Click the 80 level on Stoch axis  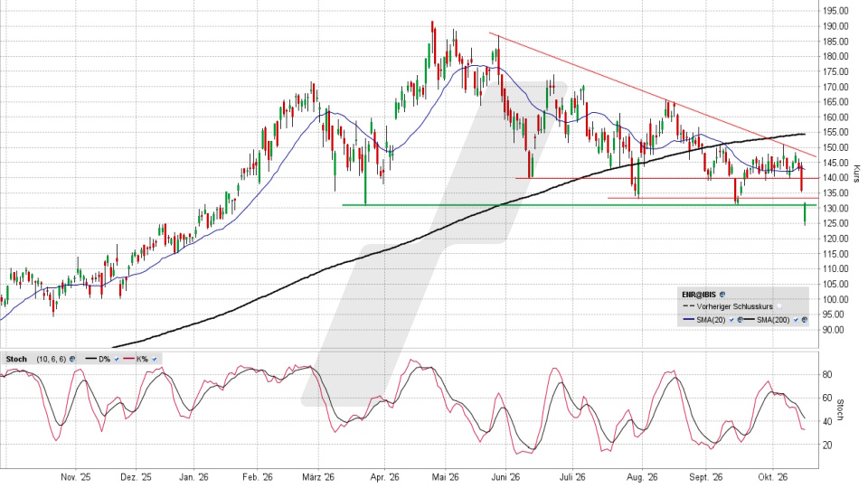[827, 374]
